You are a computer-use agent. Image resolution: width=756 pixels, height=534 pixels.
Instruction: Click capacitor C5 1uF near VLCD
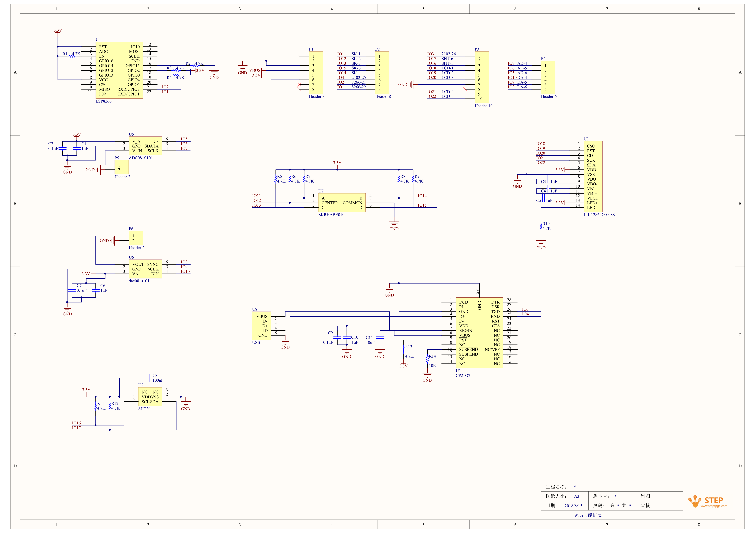[543, 198]
